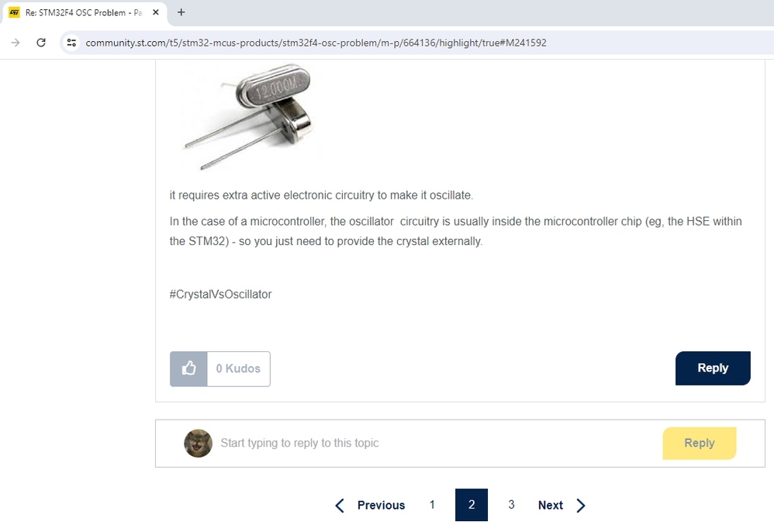This screenshot has height=532, width=774.
Task: Go to page 1 of the thread
Action: coord(432,505)
